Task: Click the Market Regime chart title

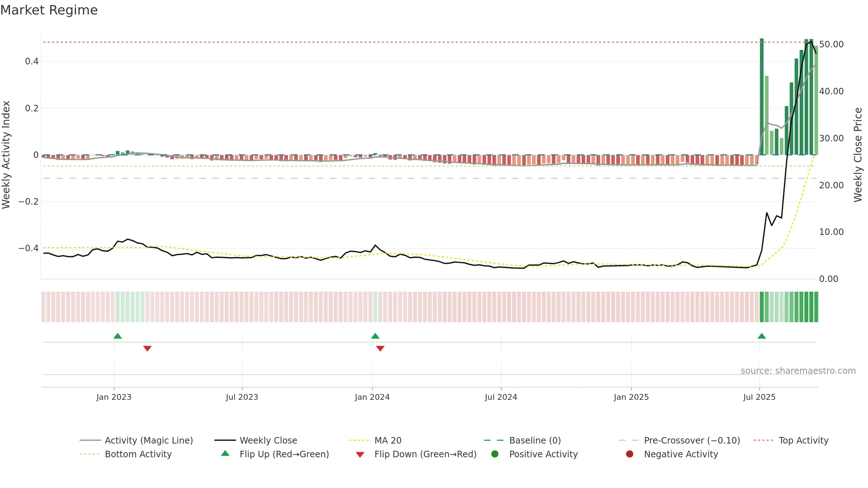Action: [49, 10]
